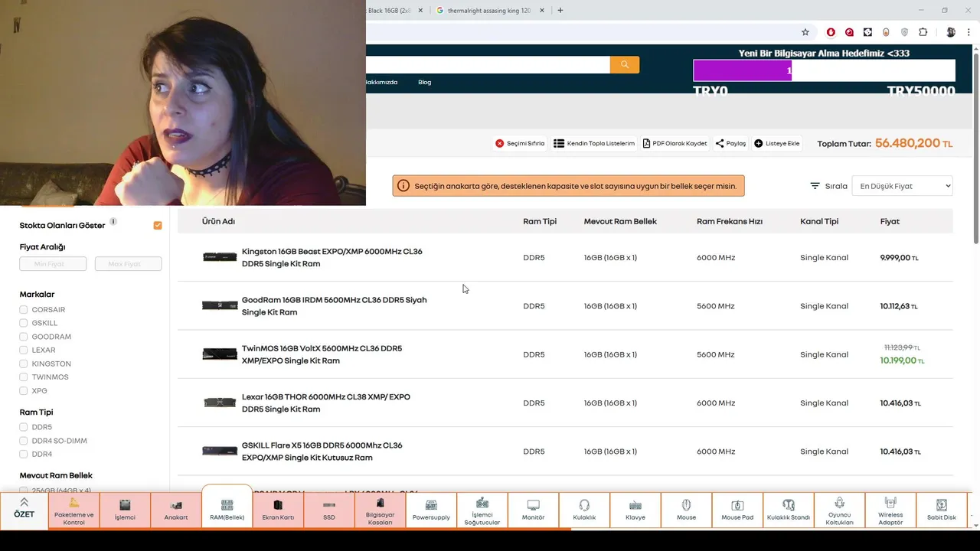
Task: Click Seçimi Sıfırla button
Action: click(520, 143)
